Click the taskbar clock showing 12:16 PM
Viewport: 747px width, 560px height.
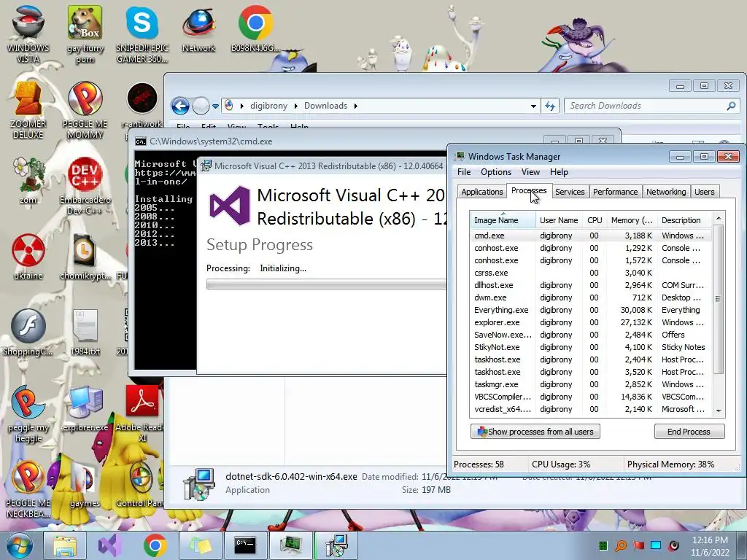(x=710, y=545)
